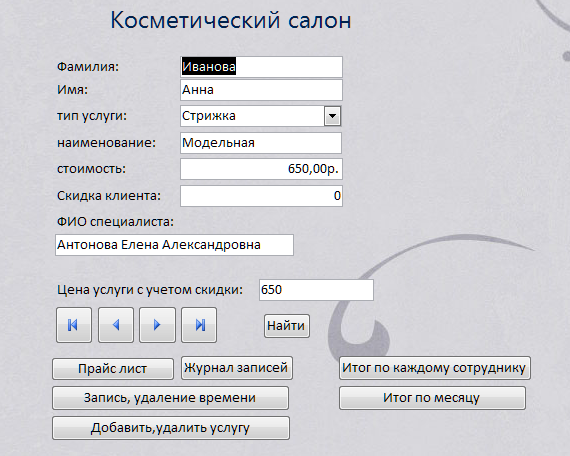This screenshot has height=456, width=570.
Task: Click the Цена услуги с учетом скидки field
Action: [x=316, y=290]
